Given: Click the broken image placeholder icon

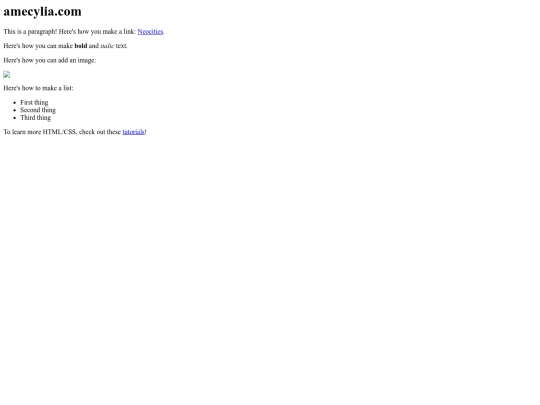Looking at the screenshot, I should pos(7,74).
